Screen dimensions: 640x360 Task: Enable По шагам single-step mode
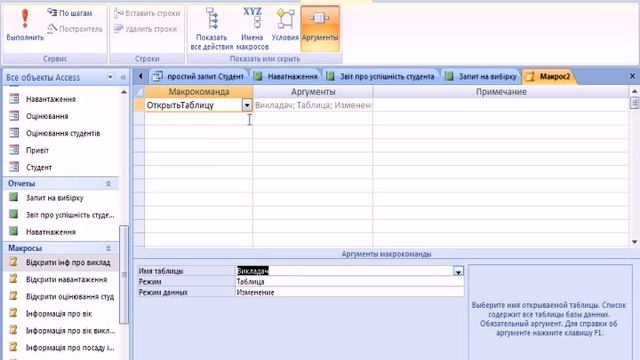click(x=70, y=13)
